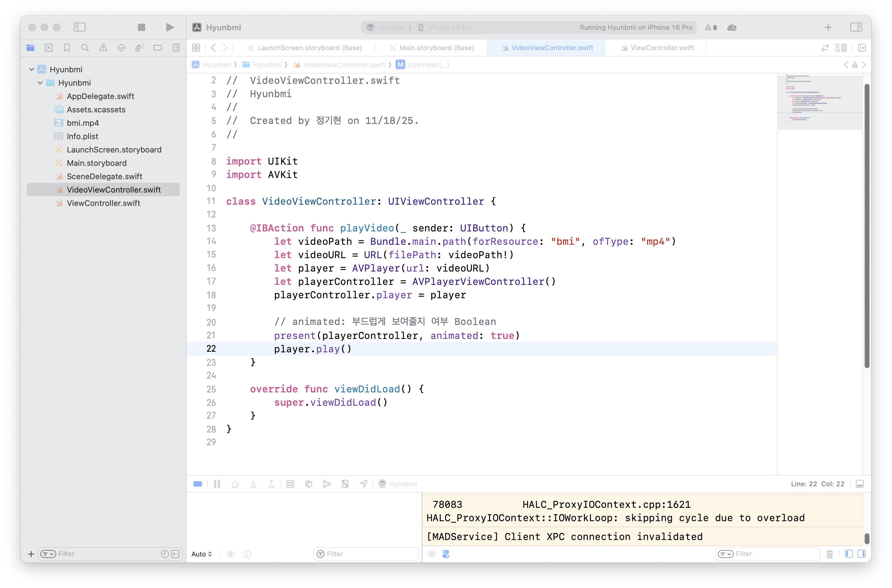
Task: Click the 8 warnings indicator
Action: tap(710, 27)
